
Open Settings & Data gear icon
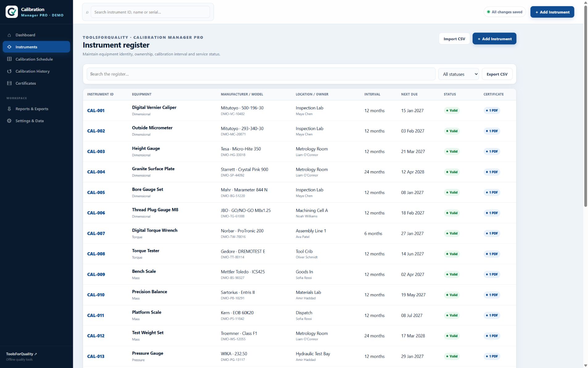[x=9, y=121]
